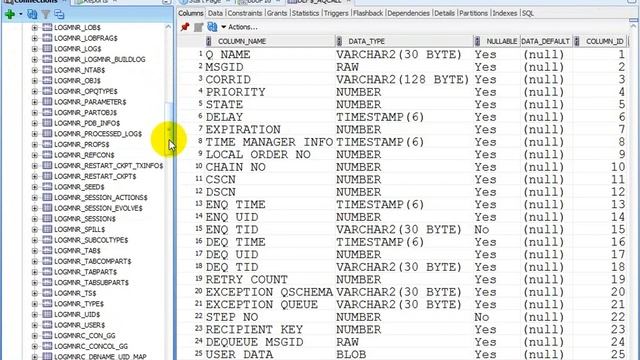This screenshot has height=360, width=640.
Task: Select the LOGMNR_TABSUBPART$ tree item
Action: [91, 282]
